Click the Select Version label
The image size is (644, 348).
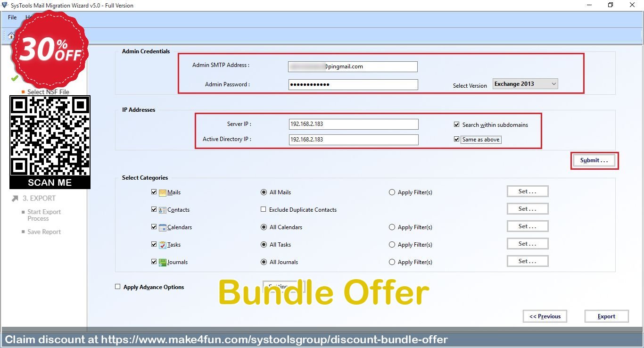coord(470,86)
